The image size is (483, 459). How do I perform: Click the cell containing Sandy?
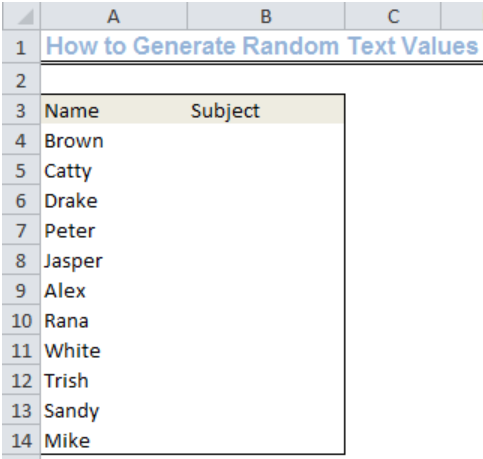click(x=114, y=410)
